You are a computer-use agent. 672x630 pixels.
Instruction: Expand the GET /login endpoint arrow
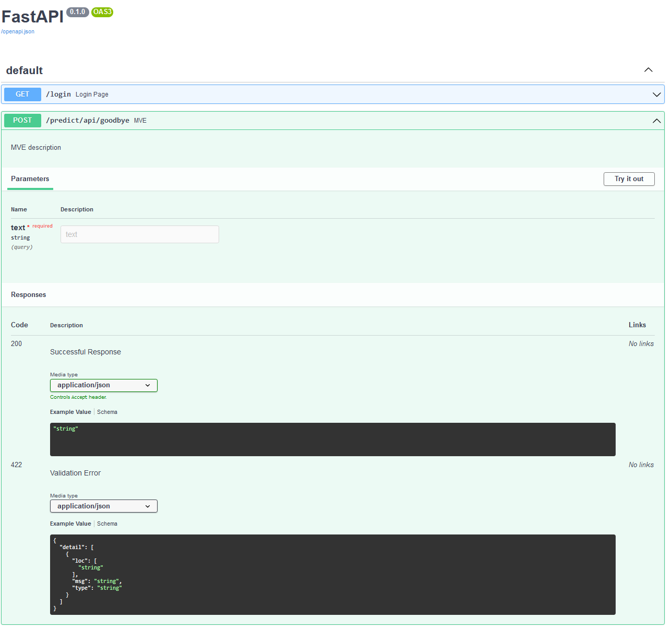coord(657,94)
